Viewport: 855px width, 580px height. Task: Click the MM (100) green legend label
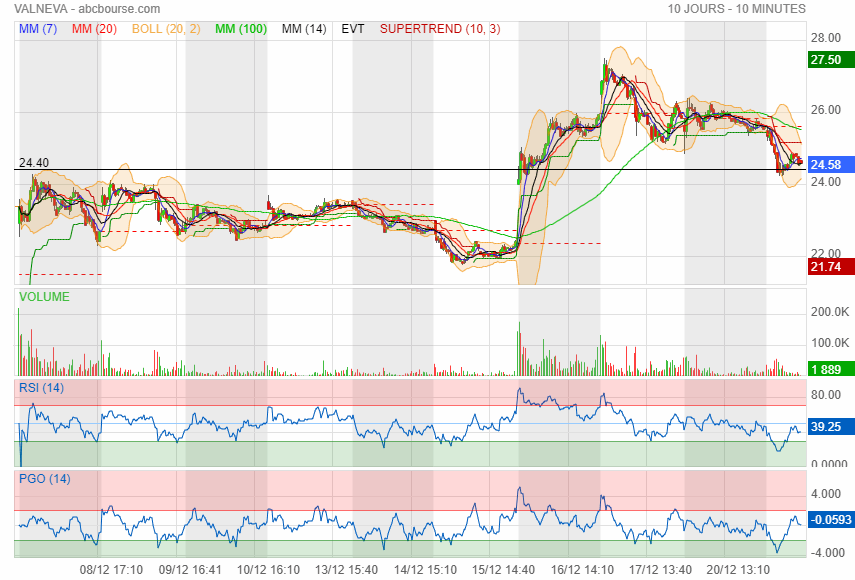tap(241, 29)
